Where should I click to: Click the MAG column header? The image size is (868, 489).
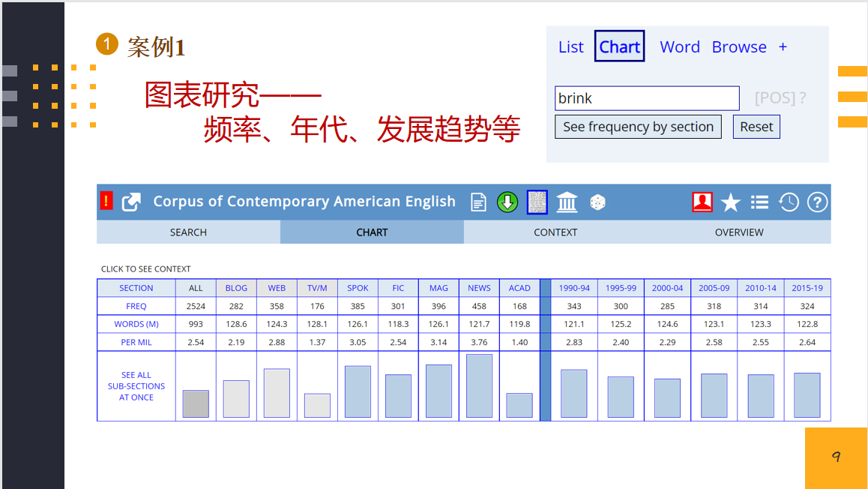coord(438,288)
